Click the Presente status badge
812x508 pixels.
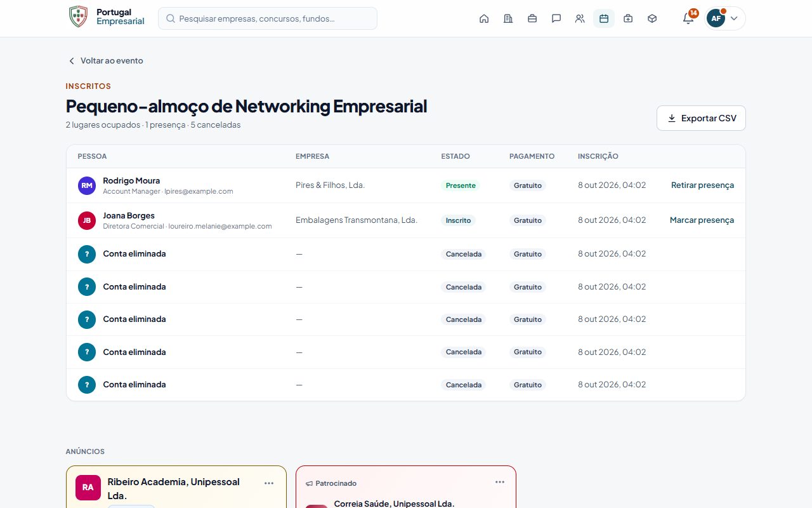point(461,185)
